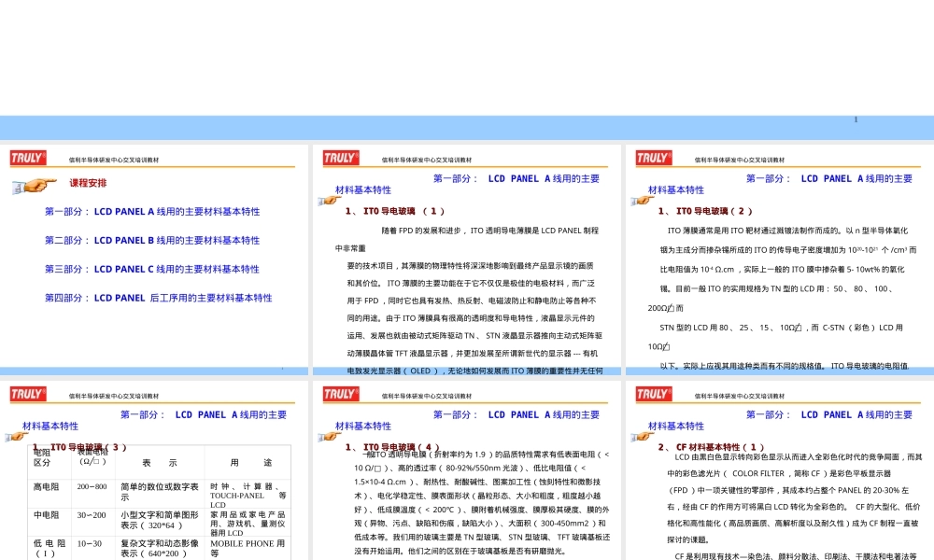Viewport: 934px width, 560px height.
Task: Open the 课程安排 slide thumbnail
Action: pos(154,259)
